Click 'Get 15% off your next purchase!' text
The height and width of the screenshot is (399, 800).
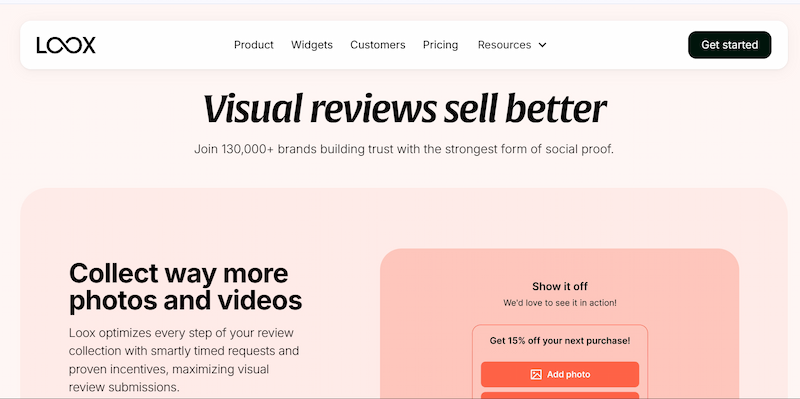560,340
